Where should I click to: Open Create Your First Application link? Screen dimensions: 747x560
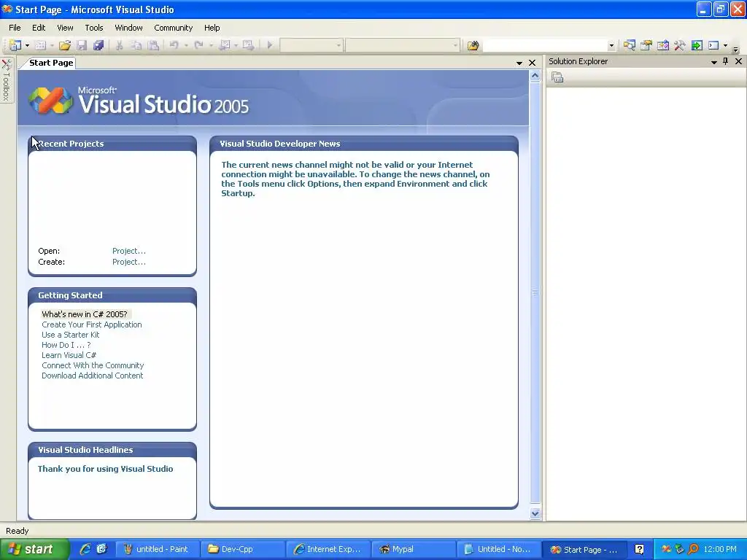click(91, 324)
